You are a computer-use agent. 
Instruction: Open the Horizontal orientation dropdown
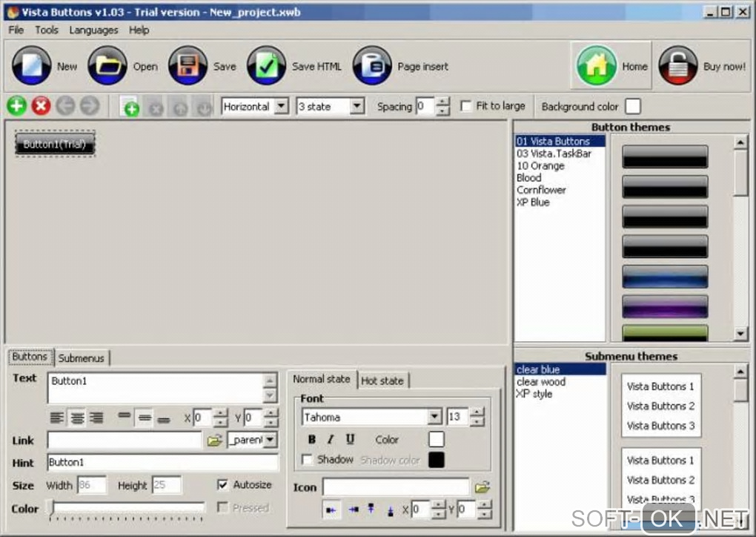(282, 106)
